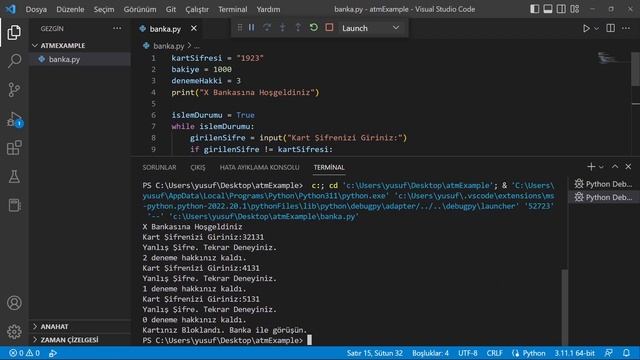Open the Düzenle menu
Image resolution: width=640 pixels, height=360 pixels.
pos(70,9)
